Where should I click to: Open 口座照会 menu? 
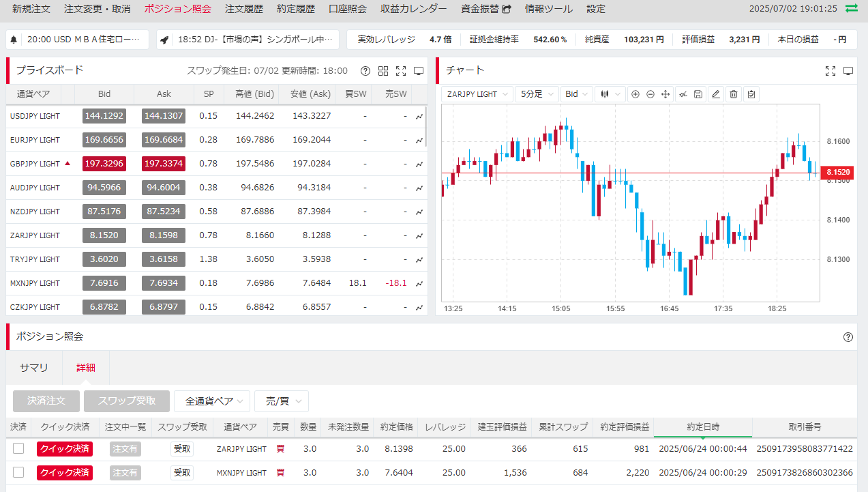[348, 10]
